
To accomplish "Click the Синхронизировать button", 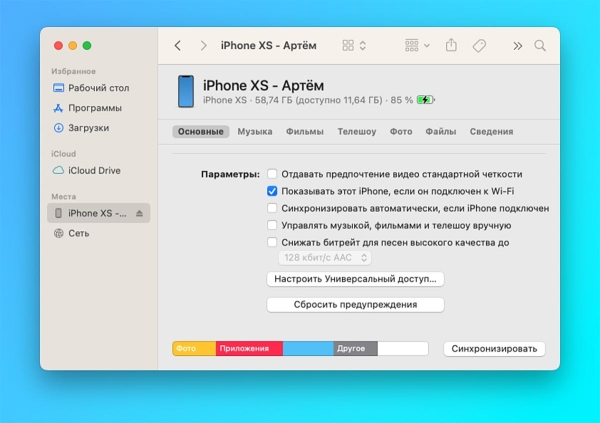I will pos(494,349).
